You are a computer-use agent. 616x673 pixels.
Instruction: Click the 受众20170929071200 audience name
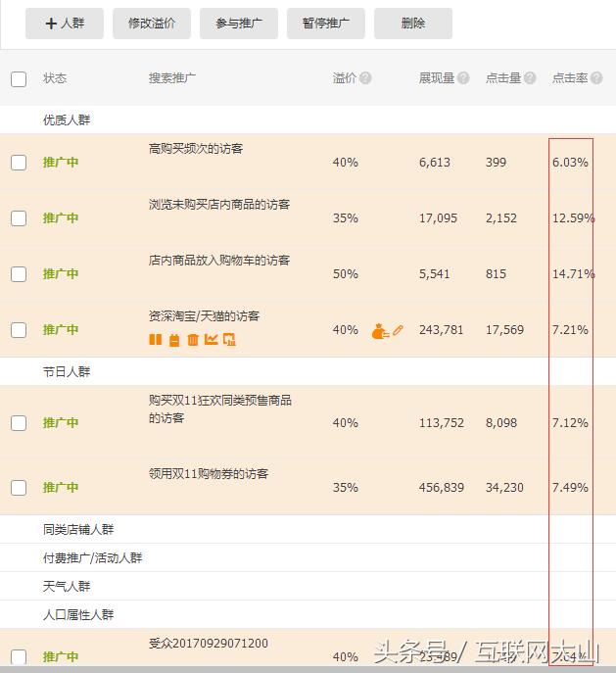click(x=209, y=643)
